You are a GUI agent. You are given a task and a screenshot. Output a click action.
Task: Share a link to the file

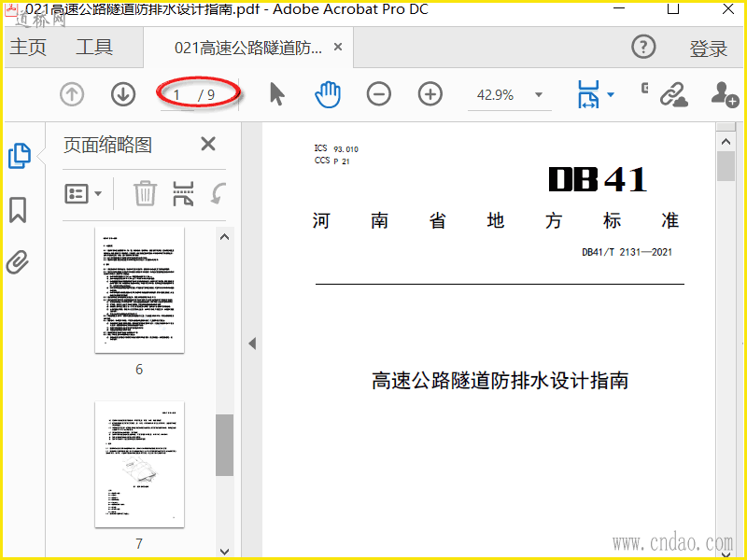point(673,94)
